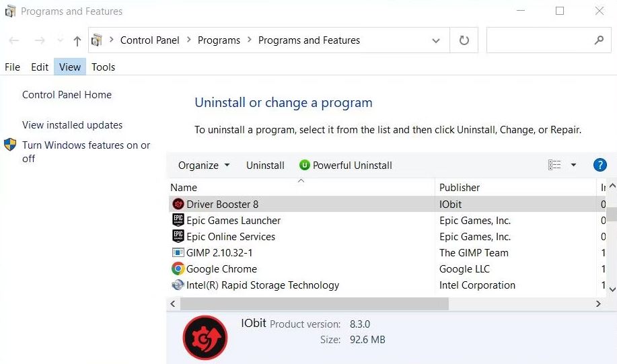Open Turn Windows features on or off
617x364 pixels.
pyautogui.click(x=85, y=152)
